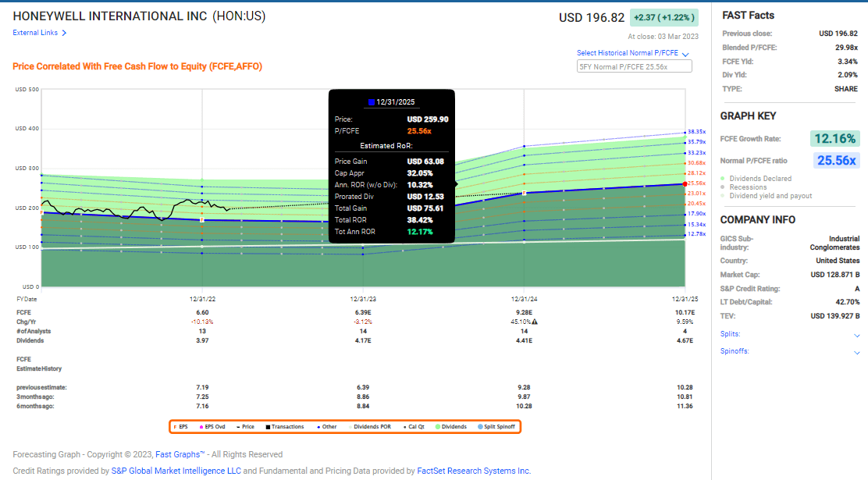
Task: Click the 35.79x multiple line label
Action: click(696, 142)
